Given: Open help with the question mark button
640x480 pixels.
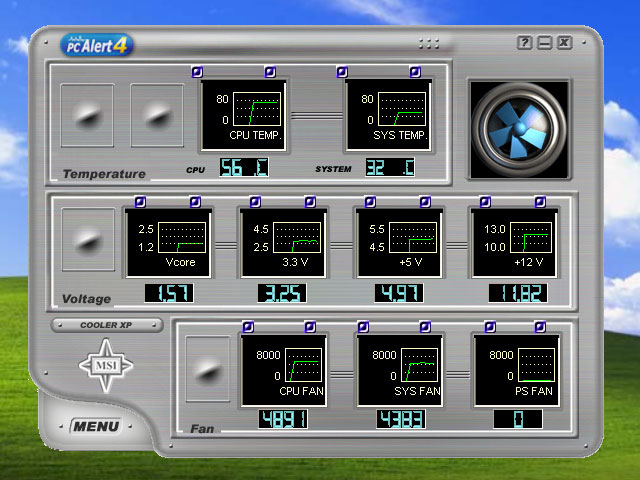Looking at the screenshot, I should [524, 42].
